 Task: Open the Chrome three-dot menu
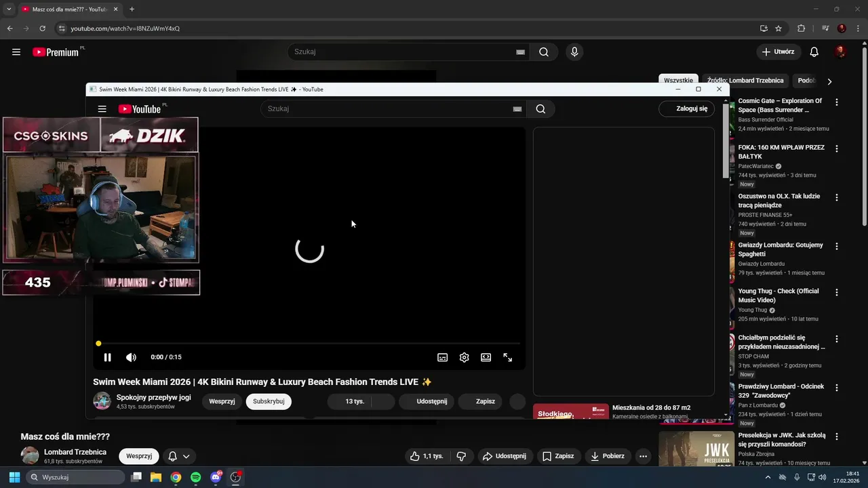pos(858,28)
